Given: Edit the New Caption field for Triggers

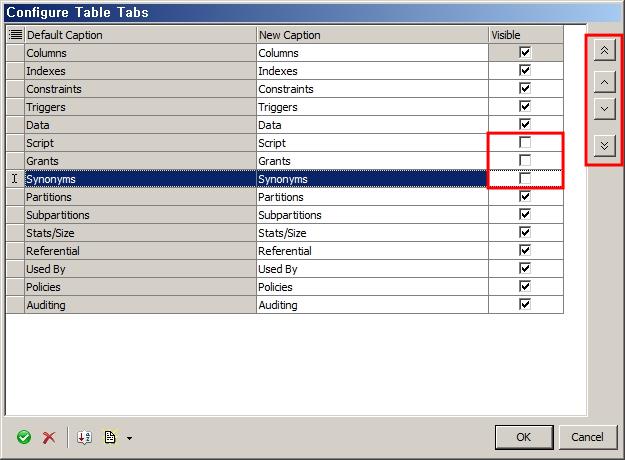Looking at the screenshot, I should (371, 107).
